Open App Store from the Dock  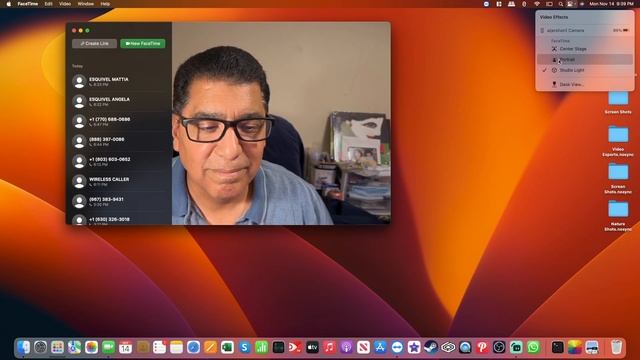click(x=380, y=347)
